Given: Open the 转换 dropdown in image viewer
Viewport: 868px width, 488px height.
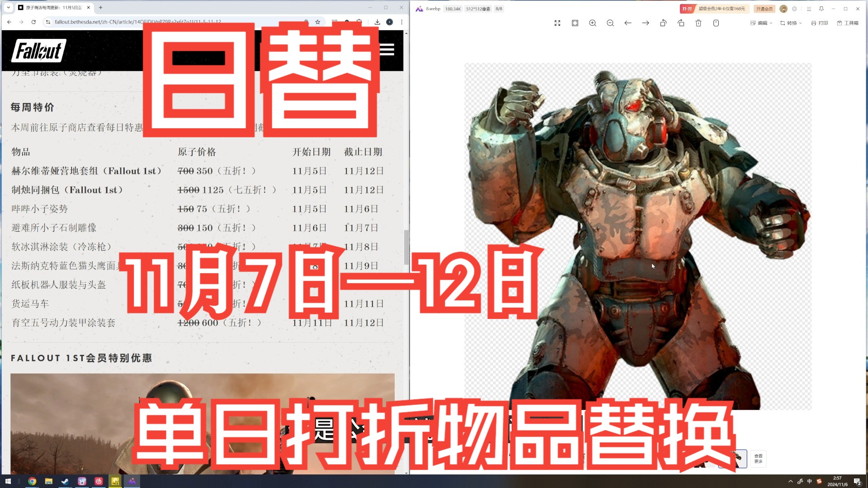Looking at the screenshot, I should (791, 23).
